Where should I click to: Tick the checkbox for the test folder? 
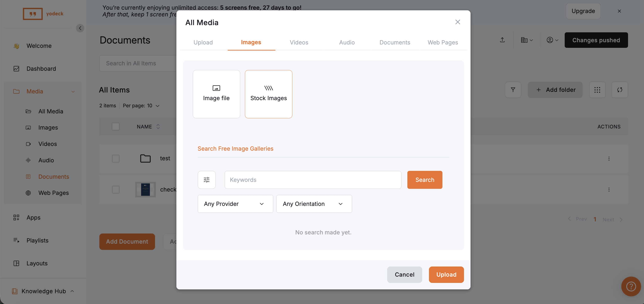click(115, 158)
